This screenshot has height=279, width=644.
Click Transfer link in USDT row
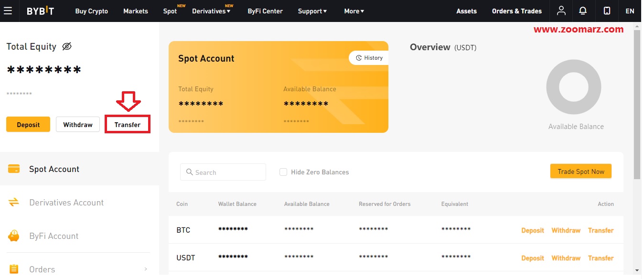[601, 258]
